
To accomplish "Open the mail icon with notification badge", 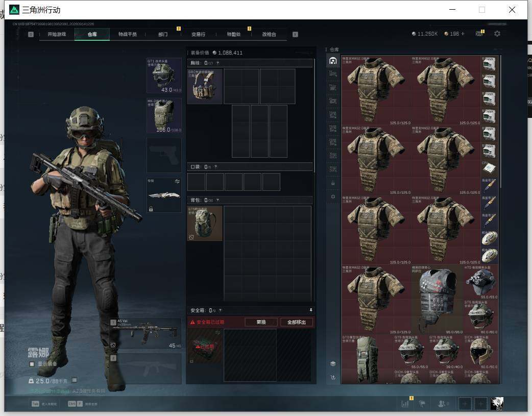I will 479,33.
